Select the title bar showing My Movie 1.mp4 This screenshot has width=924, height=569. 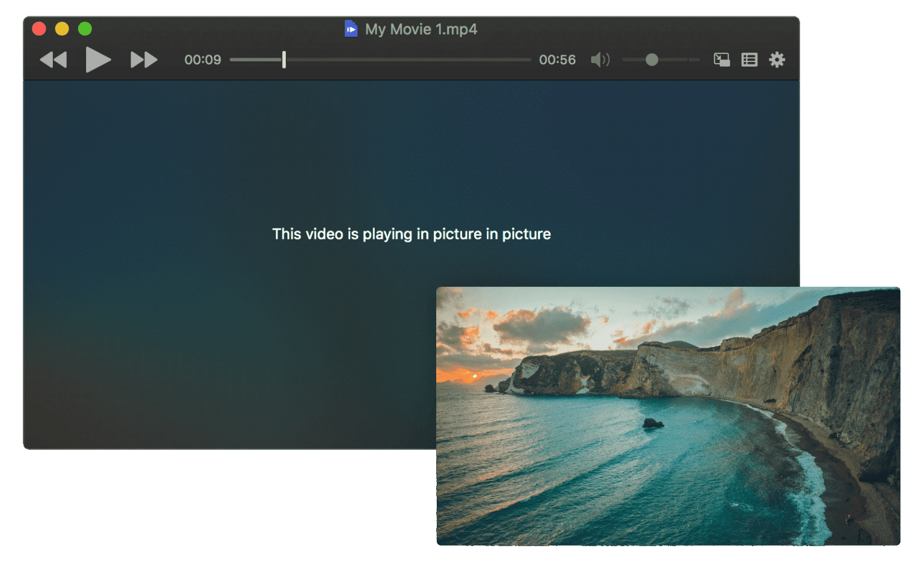421,28
